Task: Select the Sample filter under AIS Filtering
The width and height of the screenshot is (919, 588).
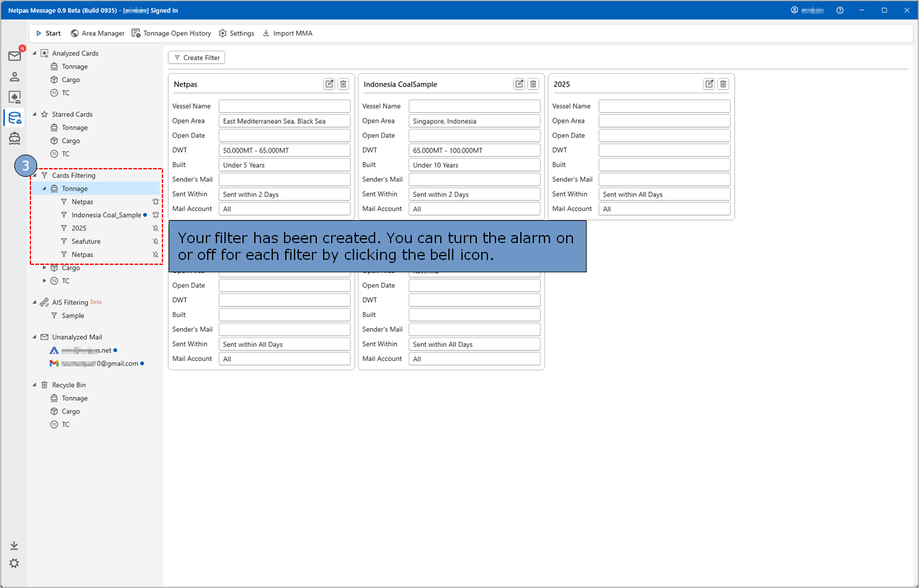Action: (x=73, y=316)
